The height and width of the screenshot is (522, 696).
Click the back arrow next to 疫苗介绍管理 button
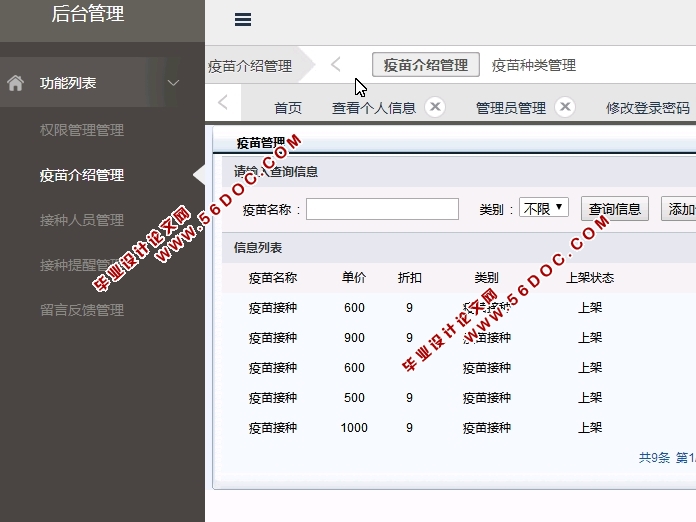336,64
